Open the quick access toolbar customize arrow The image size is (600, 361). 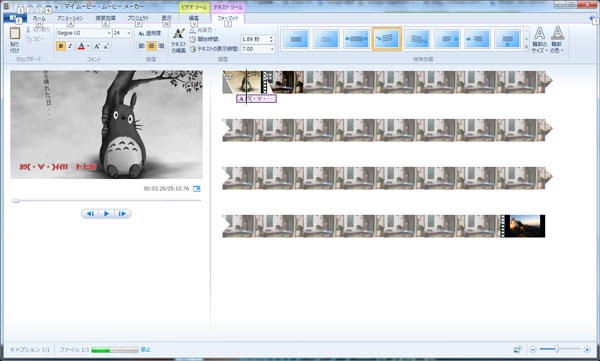coord(56,7)
